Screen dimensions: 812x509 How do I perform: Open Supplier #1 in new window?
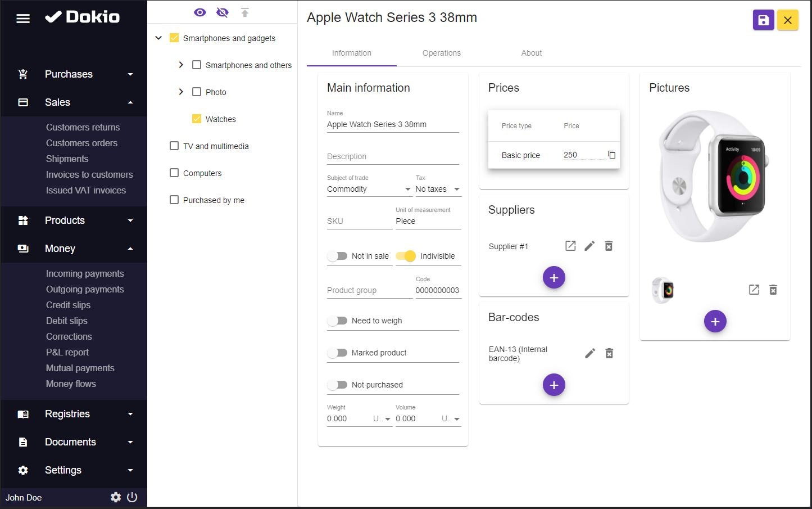coord(570,246)
